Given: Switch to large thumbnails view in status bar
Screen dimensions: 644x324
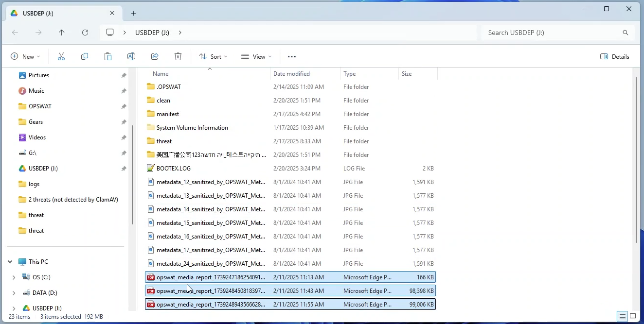Looking at the screenshot, I should [x=633, y=317].
